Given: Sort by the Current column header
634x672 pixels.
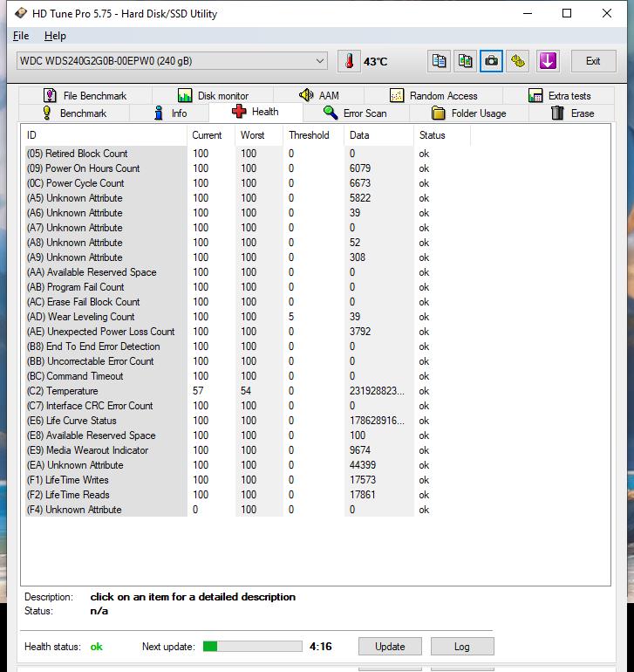Looking at the screenshot, I should point(211,135).
